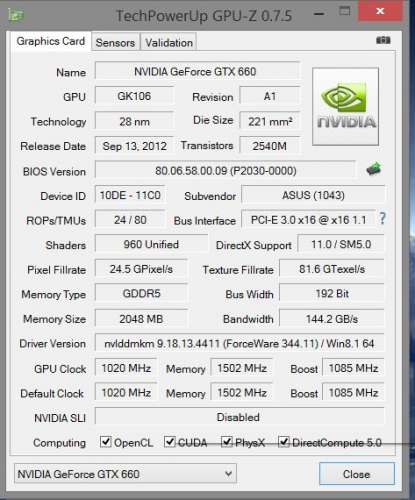Click the screenshot camera icon
This screenshot has height=500, width=415.
click(x=383, y=41)
